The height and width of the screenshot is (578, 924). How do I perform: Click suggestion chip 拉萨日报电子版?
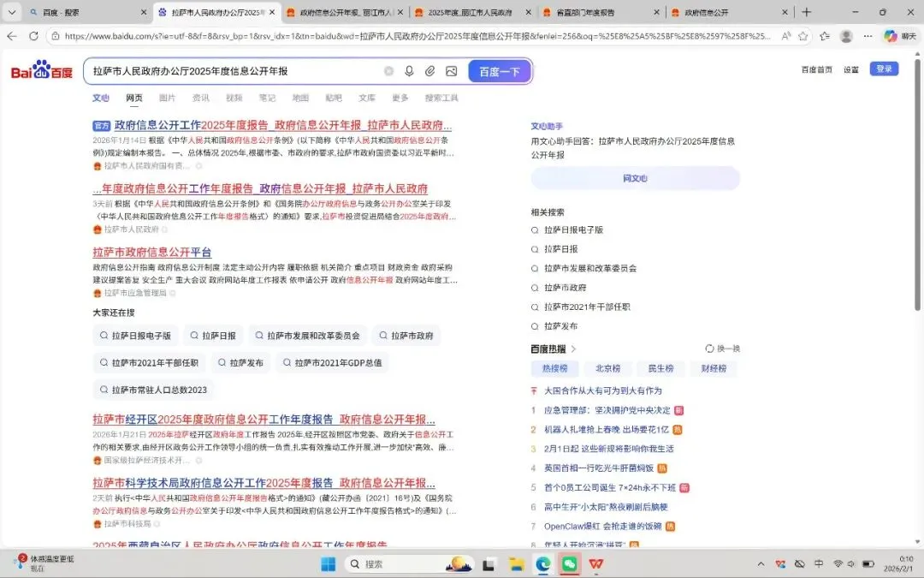135,336
